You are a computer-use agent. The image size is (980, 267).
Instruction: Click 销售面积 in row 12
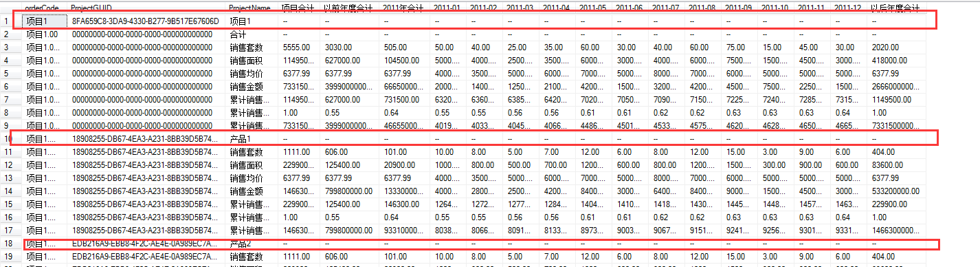click(246, 165)
